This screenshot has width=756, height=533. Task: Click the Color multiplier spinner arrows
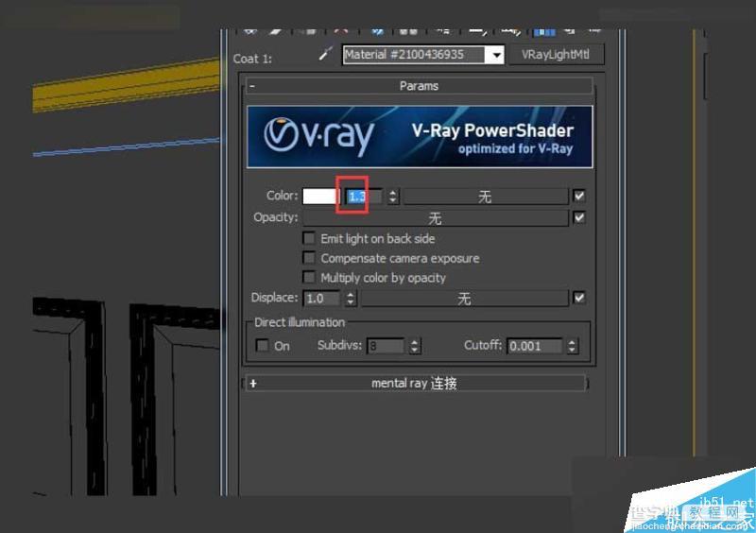(393, 196)
